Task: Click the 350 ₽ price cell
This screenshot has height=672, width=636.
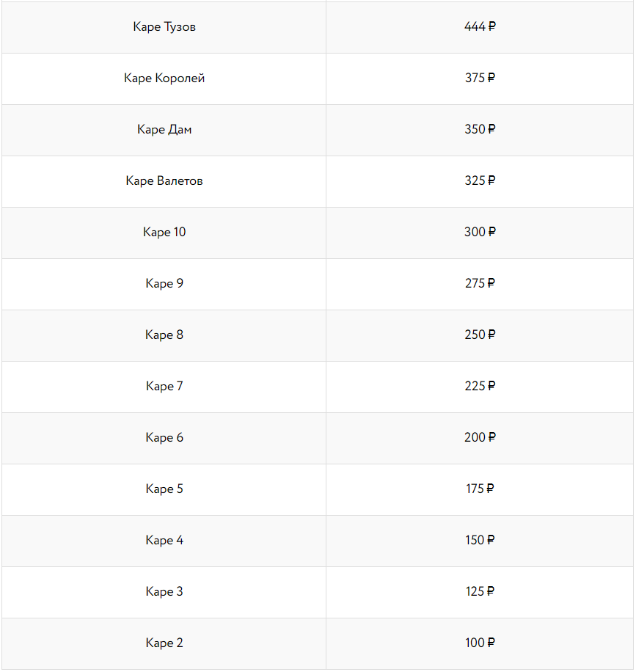Action: click(x=480, y=130)
